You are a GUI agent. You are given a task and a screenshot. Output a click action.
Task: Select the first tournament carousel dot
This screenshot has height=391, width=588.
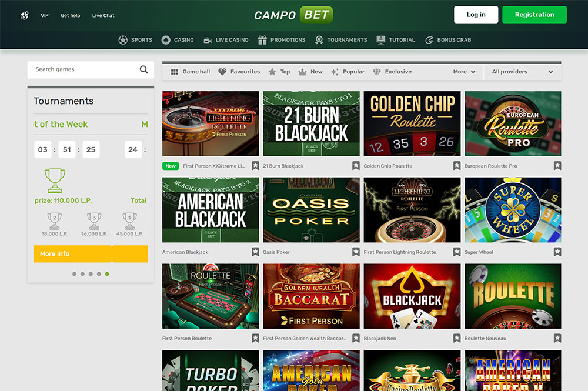coord(74,274)
